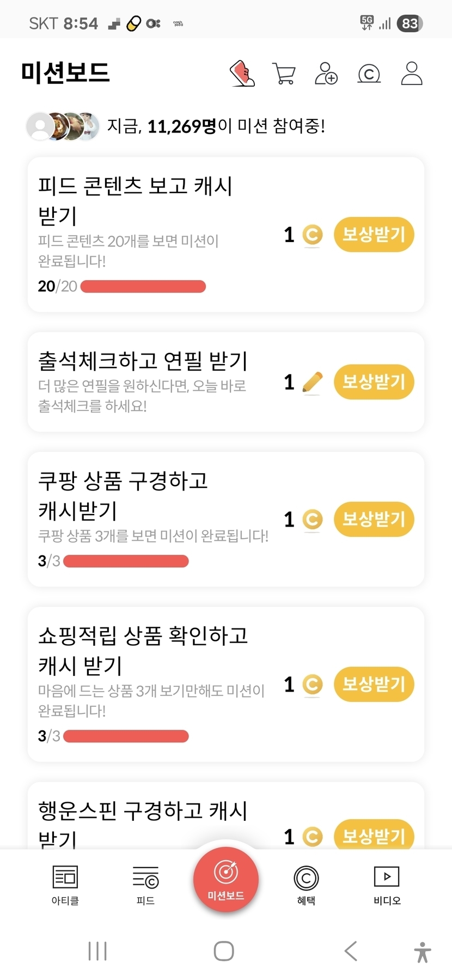Image resolution: width=452 pixels, height=980 pixels.
Task: Open the 혜택 benefits tab
Action: click(306, 884)
